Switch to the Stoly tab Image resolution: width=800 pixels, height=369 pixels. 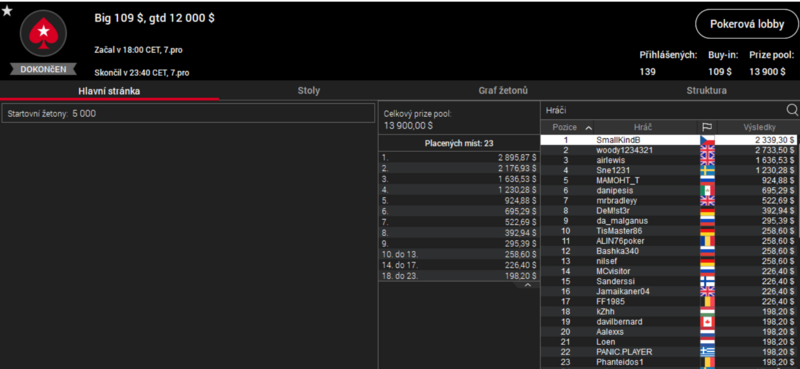(x=309, y=91)
